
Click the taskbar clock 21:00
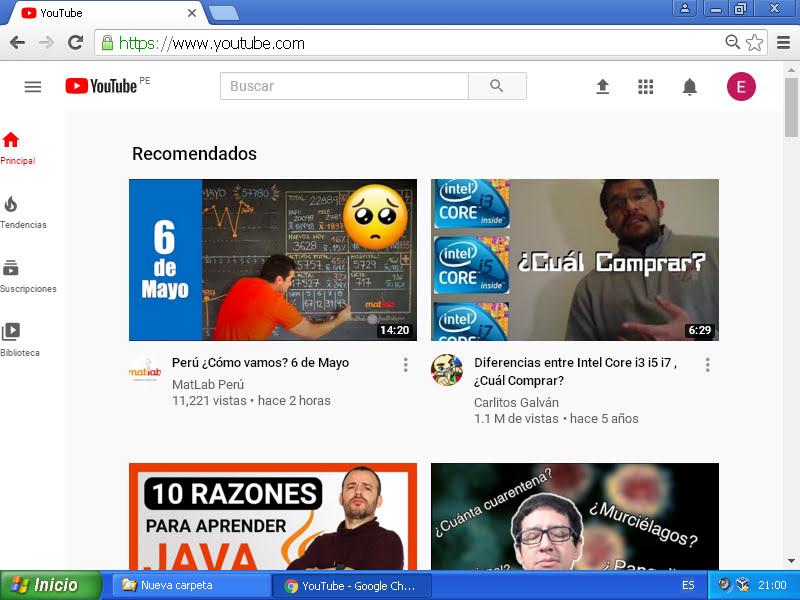pyautogui.click(x=772, y=585)
